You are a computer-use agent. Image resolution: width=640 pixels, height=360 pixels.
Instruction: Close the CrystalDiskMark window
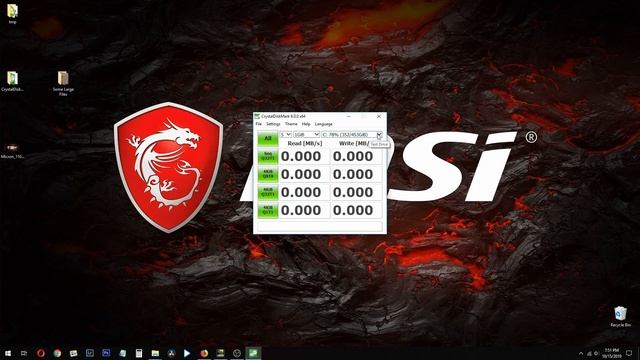coord(379,116)
